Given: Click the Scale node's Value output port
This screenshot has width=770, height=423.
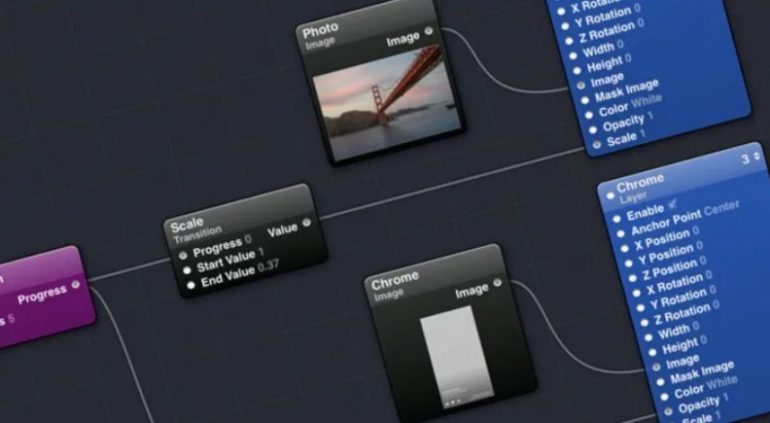Looking at the screenshot, I should pyautogui.click(x=306, y=223).
